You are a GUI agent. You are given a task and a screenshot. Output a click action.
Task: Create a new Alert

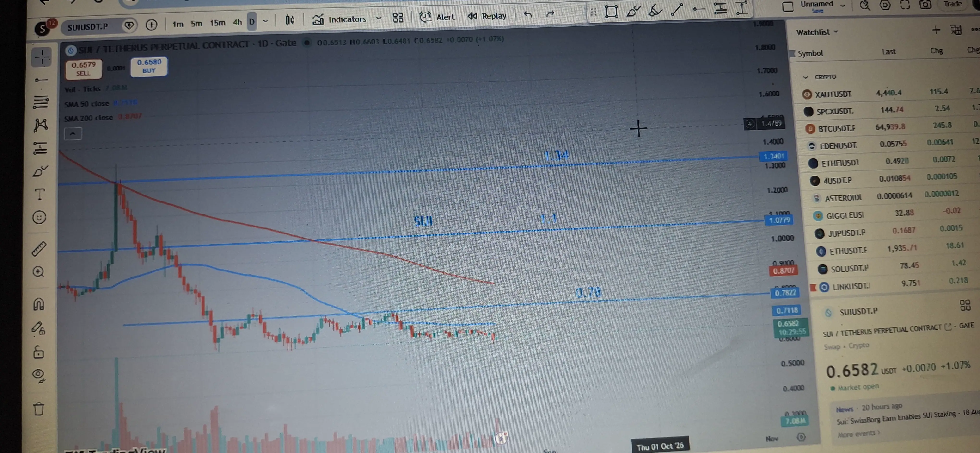point(437,17)
